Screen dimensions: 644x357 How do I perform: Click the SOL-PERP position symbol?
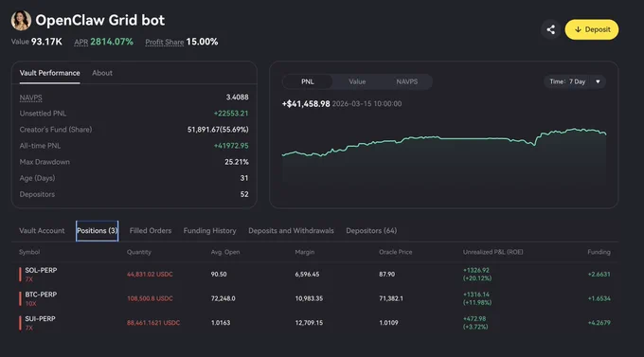(41, 270)
